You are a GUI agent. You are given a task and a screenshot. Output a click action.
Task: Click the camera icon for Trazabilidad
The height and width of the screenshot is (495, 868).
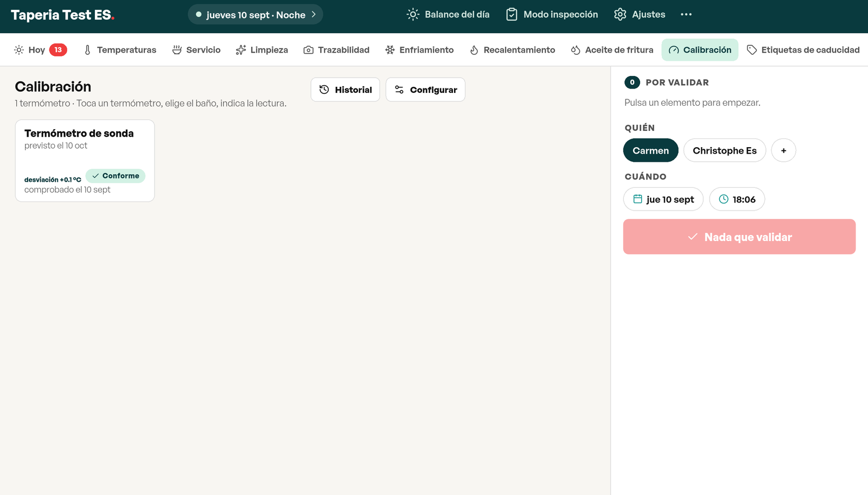click(308, 50)
